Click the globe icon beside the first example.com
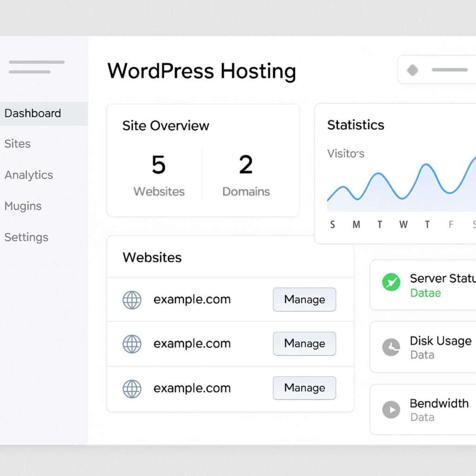This screenshot has height=476, width=476. 132,300
